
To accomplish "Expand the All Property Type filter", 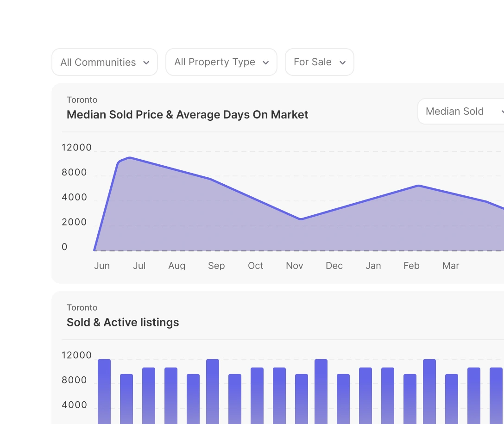I will [x=221, y=62].
